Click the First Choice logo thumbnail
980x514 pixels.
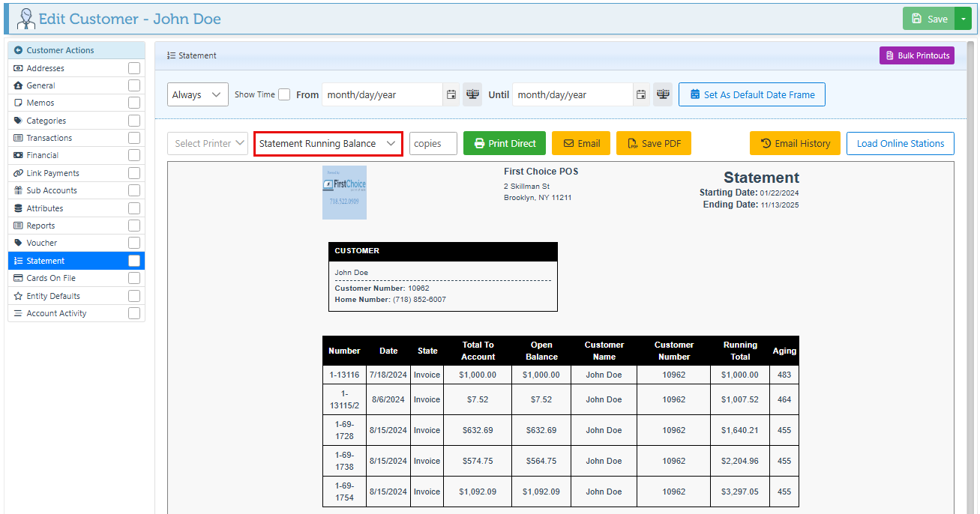[344, 193]
